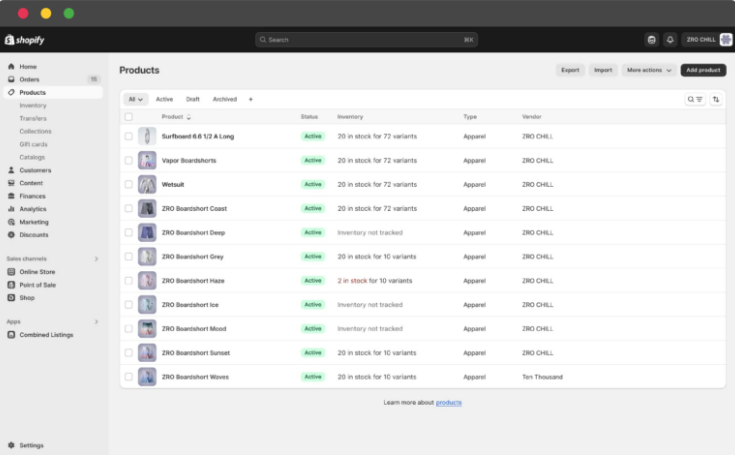Click the ZRO CHILL account avatar
The image size is (735, 455).
point(726,40)
